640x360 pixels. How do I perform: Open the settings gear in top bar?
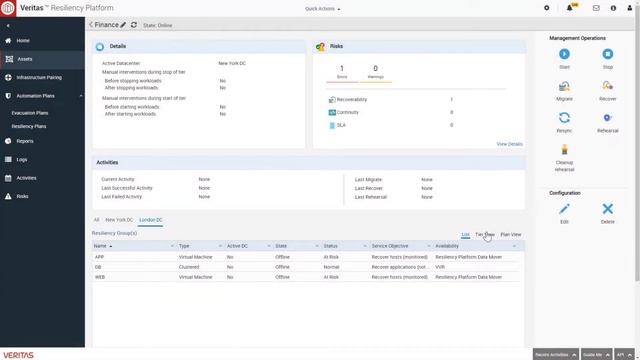coord(547,8)
